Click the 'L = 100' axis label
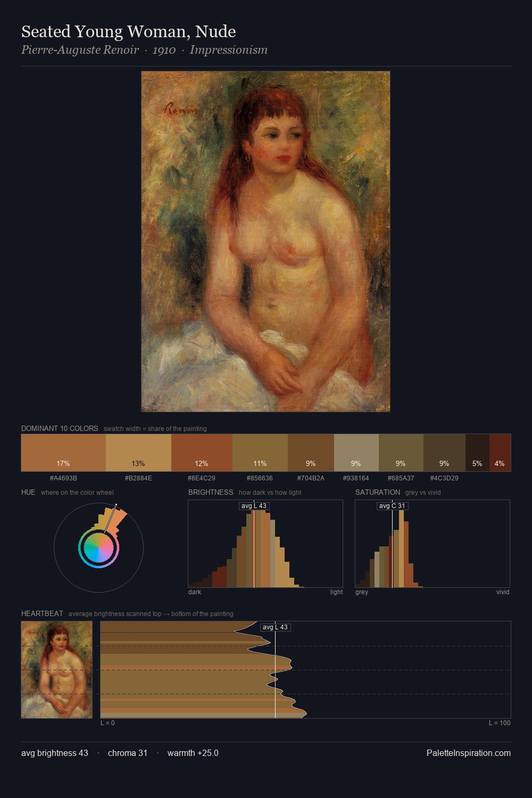The image size is (532, 798). (x=500, y=722)
